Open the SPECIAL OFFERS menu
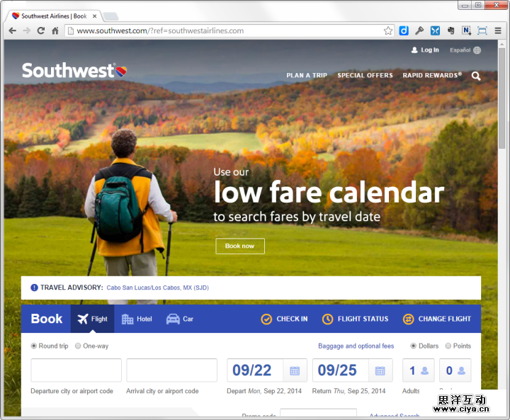 click(365, 76)
